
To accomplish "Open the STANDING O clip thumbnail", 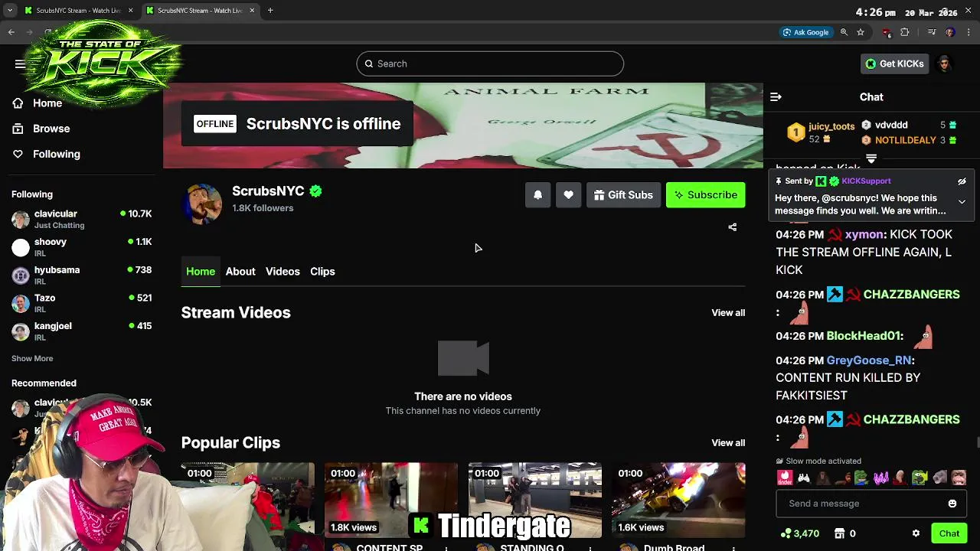I will point(535,500).
